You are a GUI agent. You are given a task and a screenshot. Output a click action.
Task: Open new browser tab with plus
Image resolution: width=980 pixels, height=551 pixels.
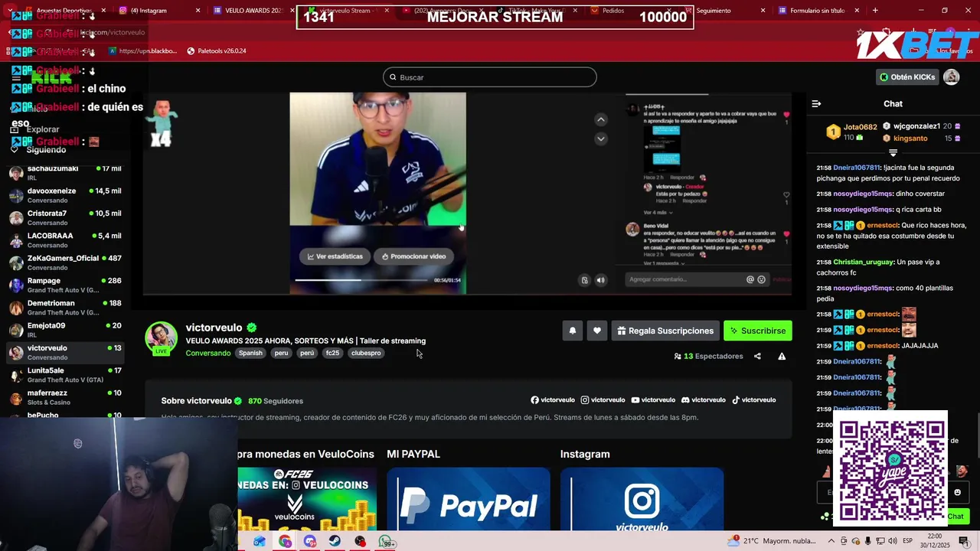tap(875, 11)
